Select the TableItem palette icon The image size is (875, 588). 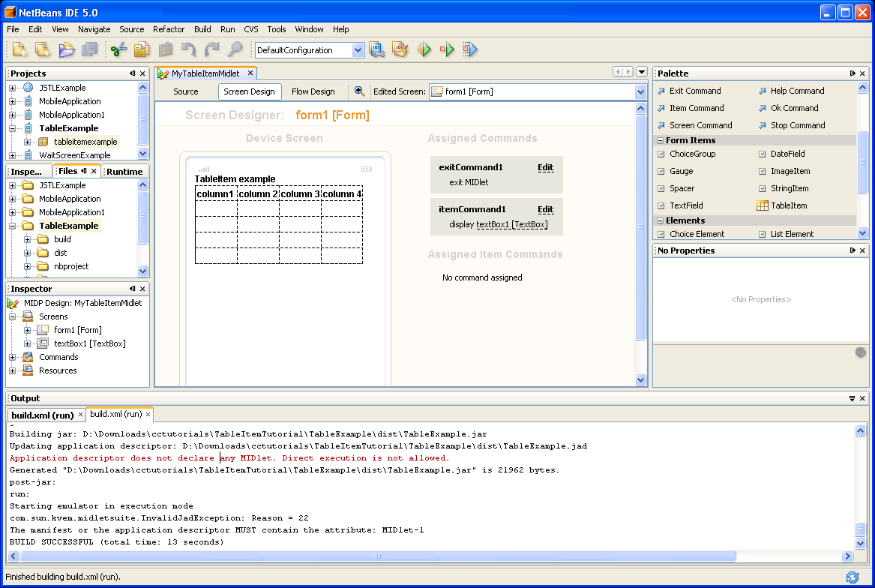pyautogui.click(x=763, y=205)
